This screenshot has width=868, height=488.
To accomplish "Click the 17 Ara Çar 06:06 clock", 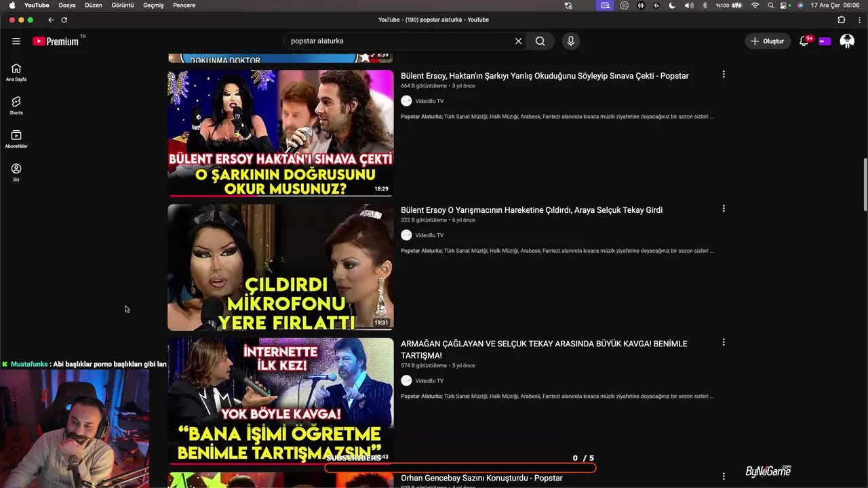I will click(835, 5).
